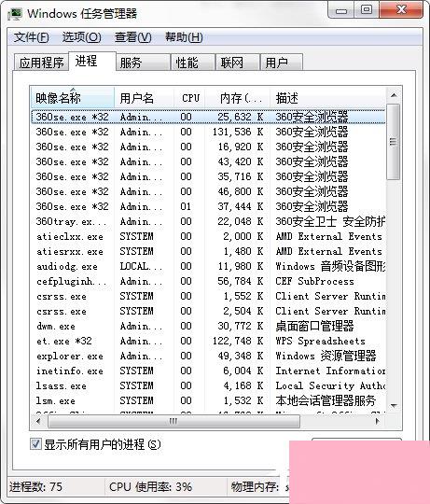Click the WPS Spreadsheets description

click(x=320, y=341)
